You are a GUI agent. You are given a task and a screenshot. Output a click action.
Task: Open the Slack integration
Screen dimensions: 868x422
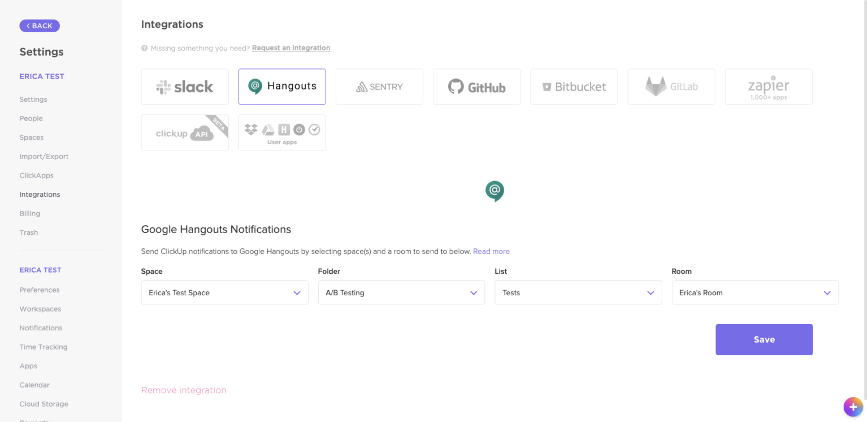click(185, 87)
